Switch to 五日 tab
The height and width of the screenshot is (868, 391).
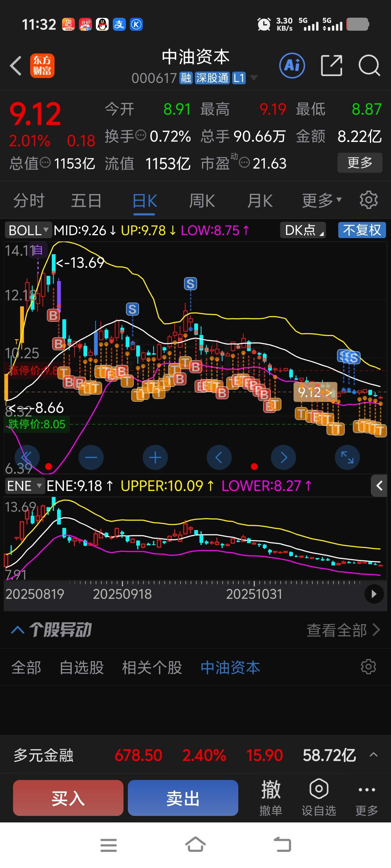click(x=86, y=201)
